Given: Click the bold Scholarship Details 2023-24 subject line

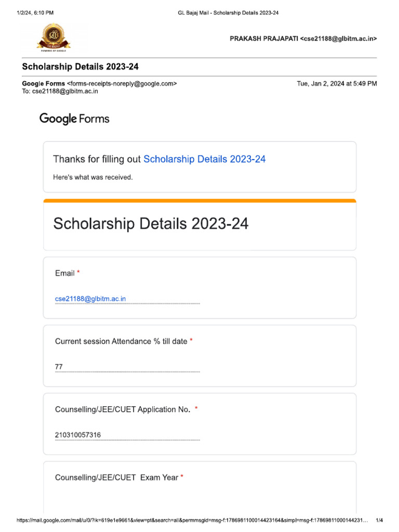Looking at the screenshot, I should tap(80, 67).
